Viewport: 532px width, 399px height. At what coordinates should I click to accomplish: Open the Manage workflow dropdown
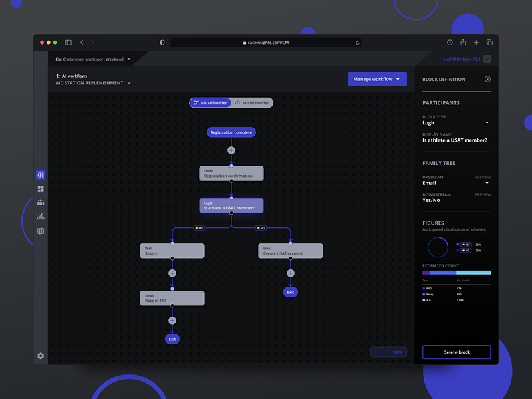377,79
